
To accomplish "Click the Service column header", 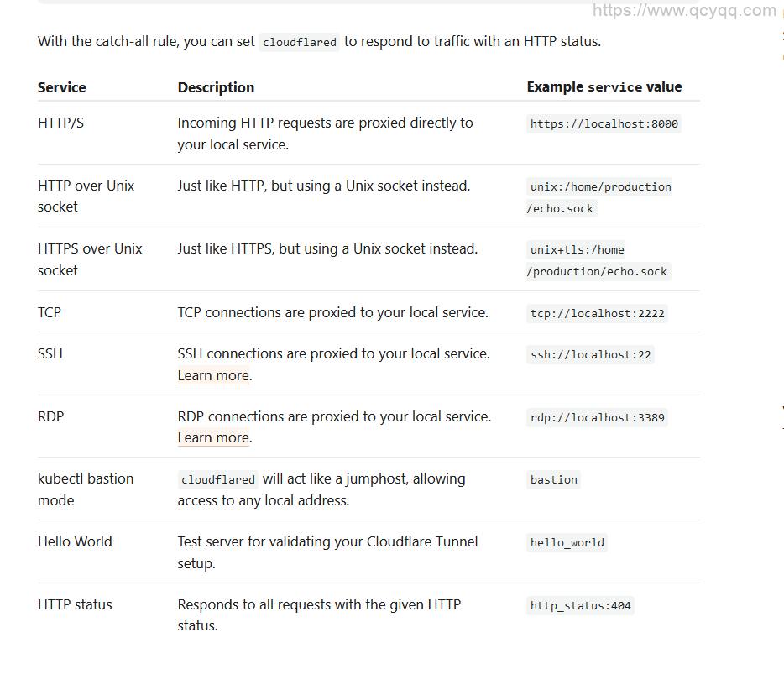I will pos(61,87).
